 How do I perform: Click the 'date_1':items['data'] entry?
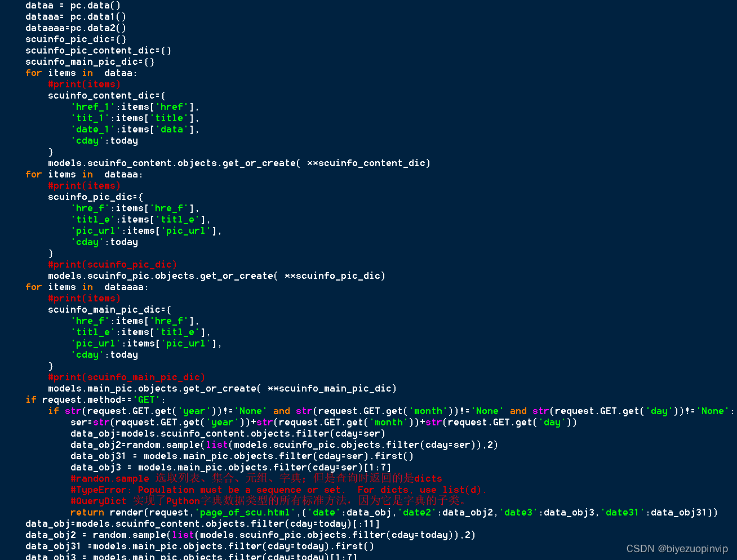click(x=135, y=130)
